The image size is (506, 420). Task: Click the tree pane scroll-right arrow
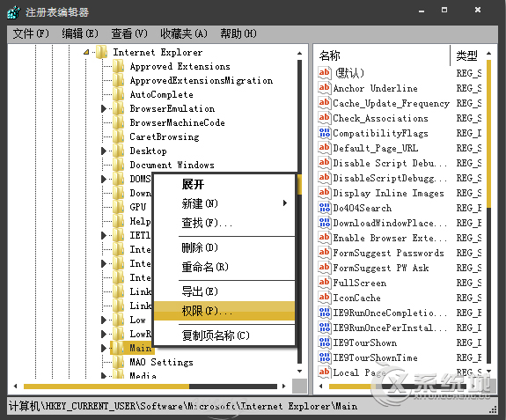click(x=284, y=387)
